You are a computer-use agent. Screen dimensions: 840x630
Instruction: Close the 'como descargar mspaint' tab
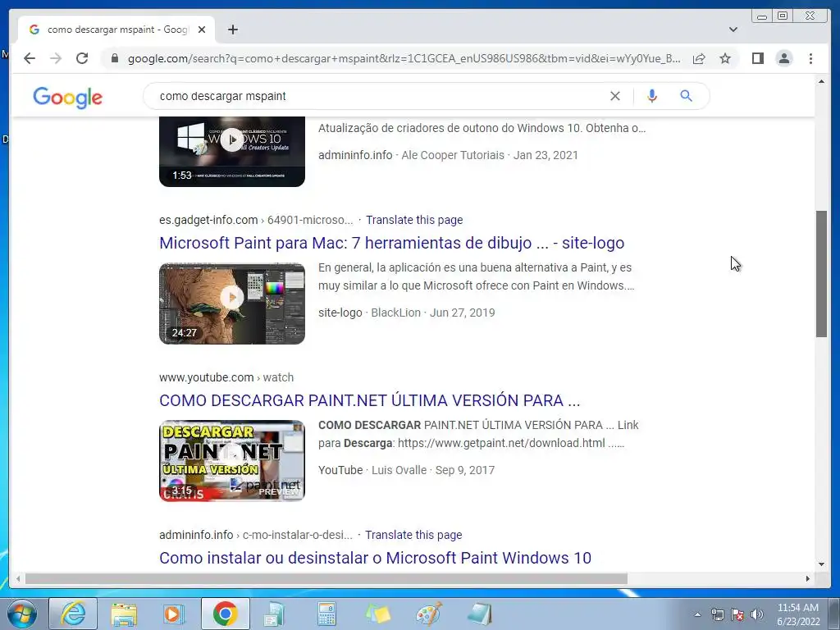click(x=202, y=30)
